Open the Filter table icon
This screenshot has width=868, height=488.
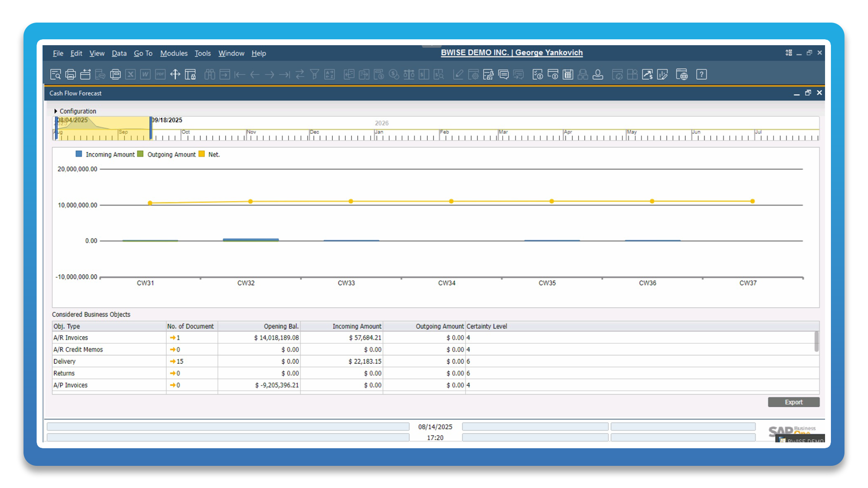[x=315, y=74]
